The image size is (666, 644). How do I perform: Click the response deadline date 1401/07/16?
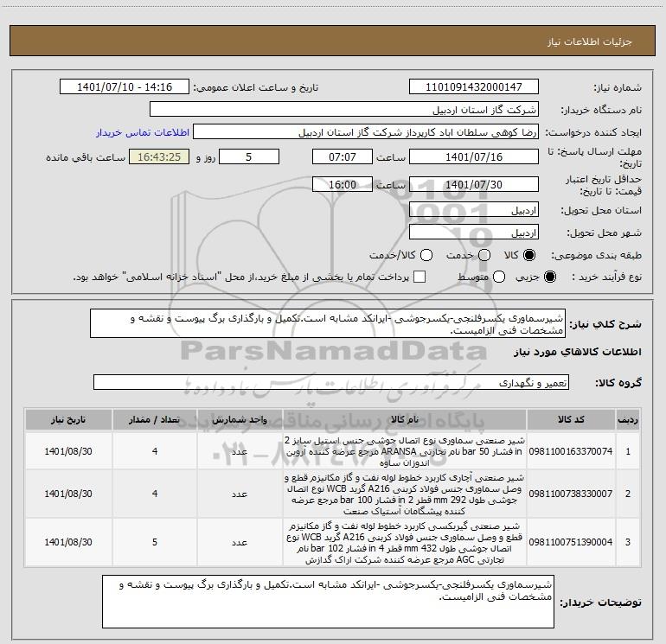(474, 156)
